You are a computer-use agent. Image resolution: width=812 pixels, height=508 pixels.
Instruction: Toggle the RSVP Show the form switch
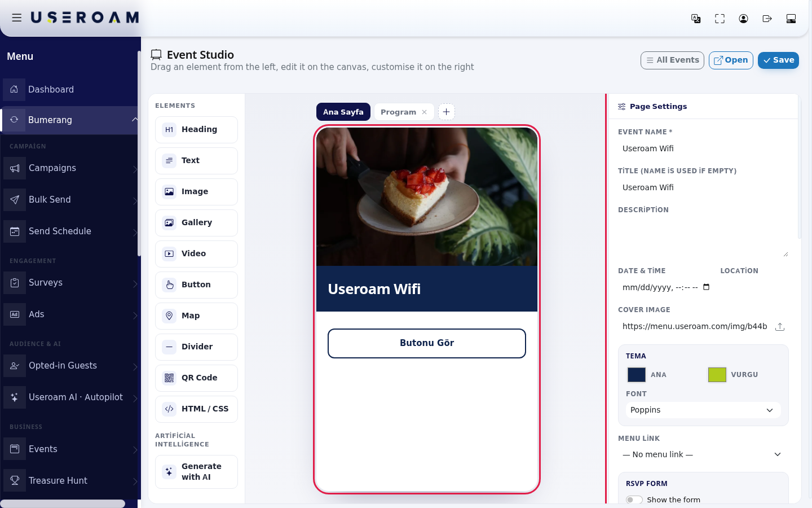pyautogui.click(x=634, y=500)
